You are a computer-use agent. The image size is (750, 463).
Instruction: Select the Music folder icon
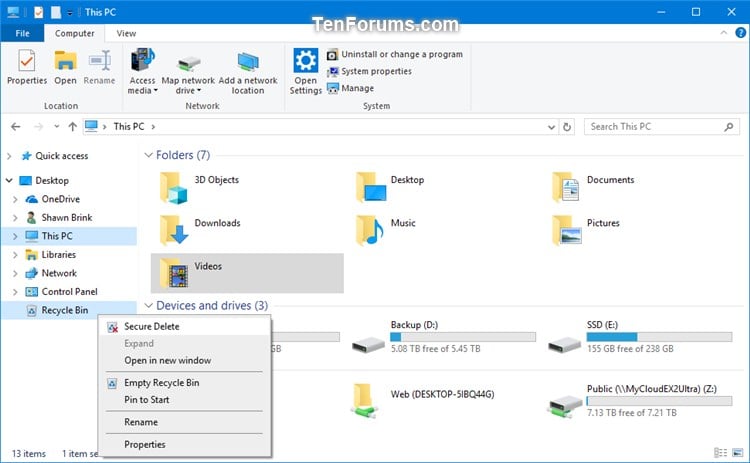click(x=370, y=230)
